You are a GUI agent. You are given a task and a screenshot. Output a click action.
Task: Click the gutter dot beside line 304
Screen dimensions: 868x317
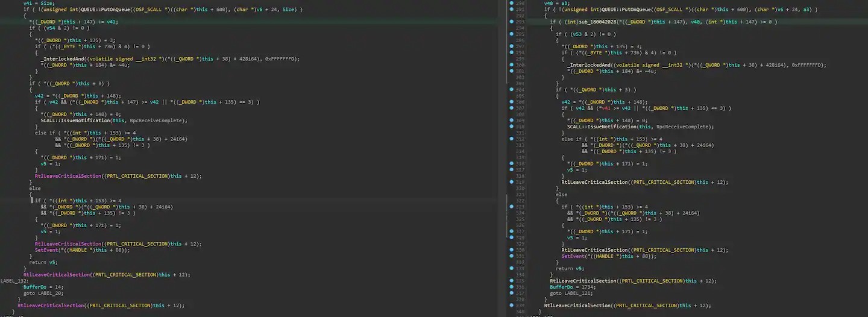click(x=511, y=90)
